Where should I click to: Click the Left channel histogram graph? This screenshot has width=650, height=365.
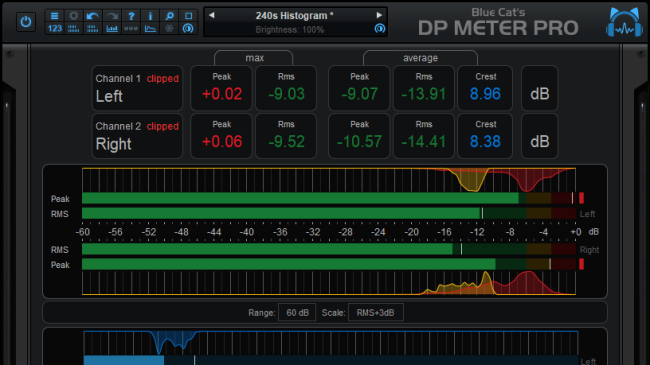point(329,180)
